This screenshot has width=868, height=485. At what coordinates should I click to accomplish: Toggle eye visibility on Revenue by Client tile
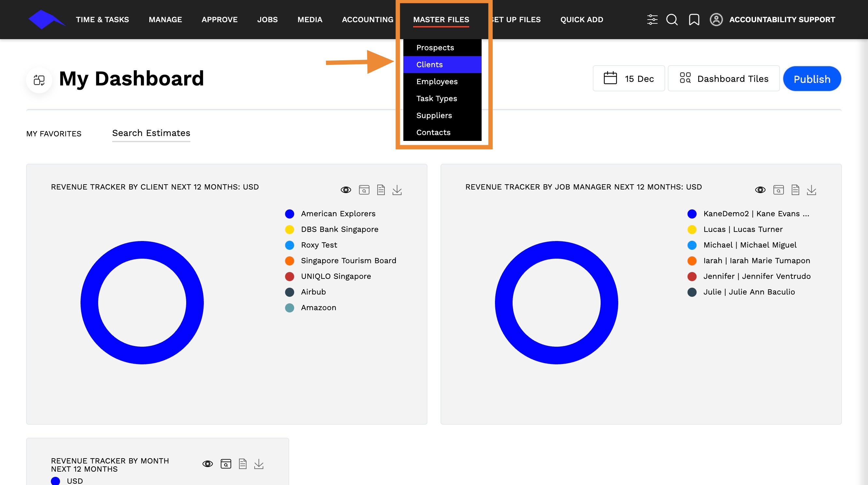(346, 190)
